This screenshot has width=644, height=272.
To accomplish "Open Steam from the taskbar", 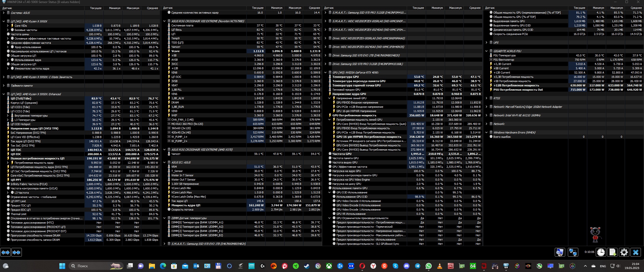I will click(307, 266).
